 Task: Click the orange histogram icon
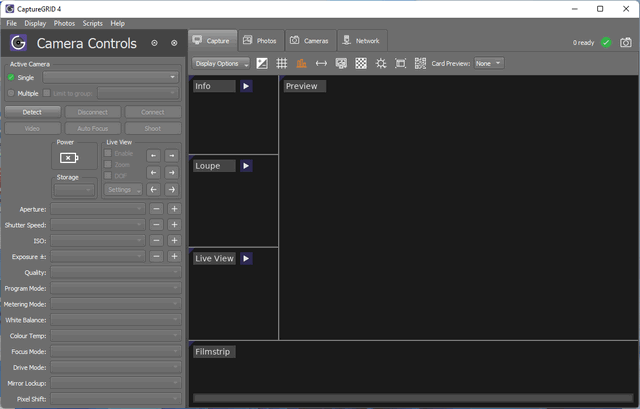click(301, 63)
